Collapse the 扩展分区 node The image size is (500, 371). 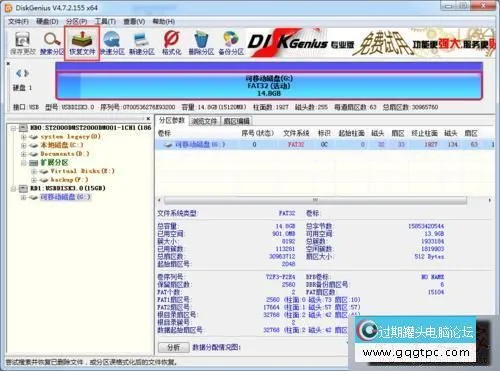tap(23, 163)
